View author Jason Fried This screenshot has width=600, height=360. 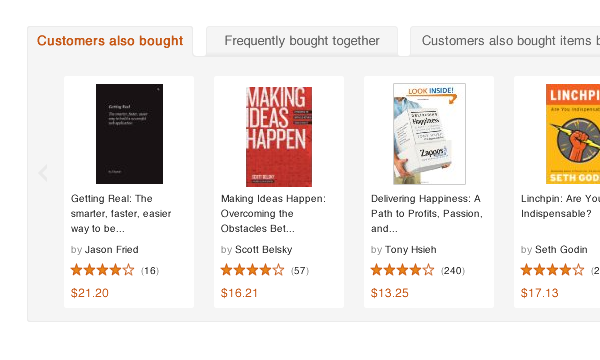(112, 249)
